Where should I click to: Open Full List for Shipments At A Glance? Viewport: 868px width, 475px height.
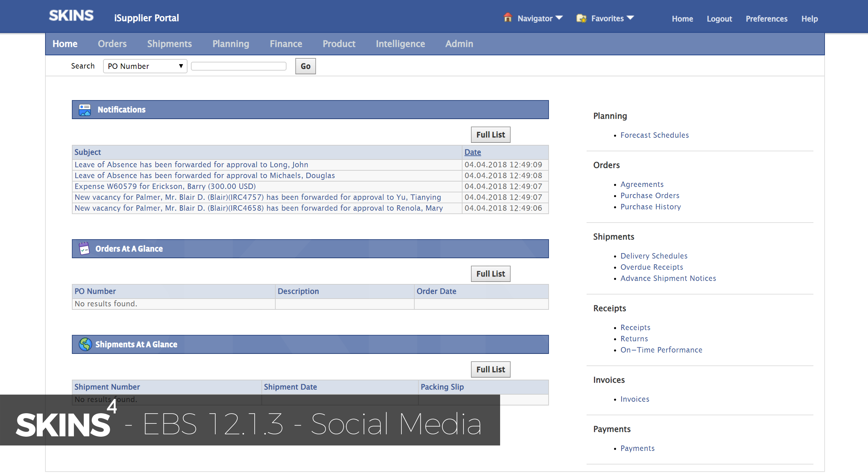pos(491,369)
